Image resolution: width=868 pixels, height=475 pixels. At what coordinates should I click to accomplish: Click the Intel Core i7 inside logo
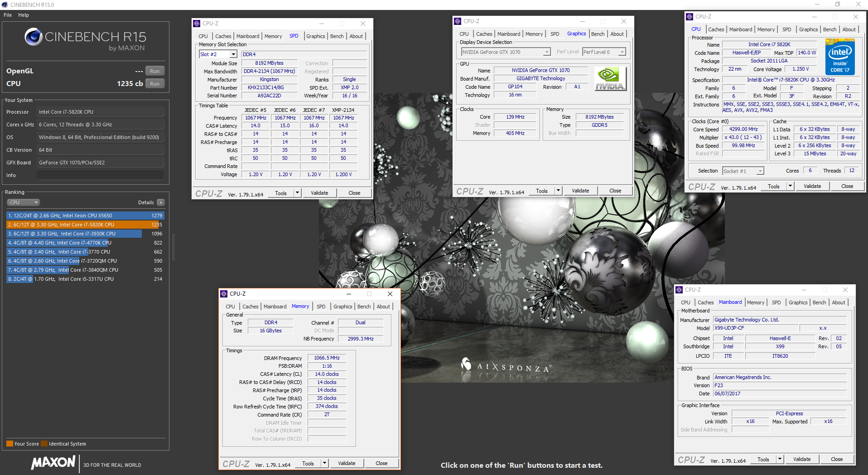pos(839,57)
